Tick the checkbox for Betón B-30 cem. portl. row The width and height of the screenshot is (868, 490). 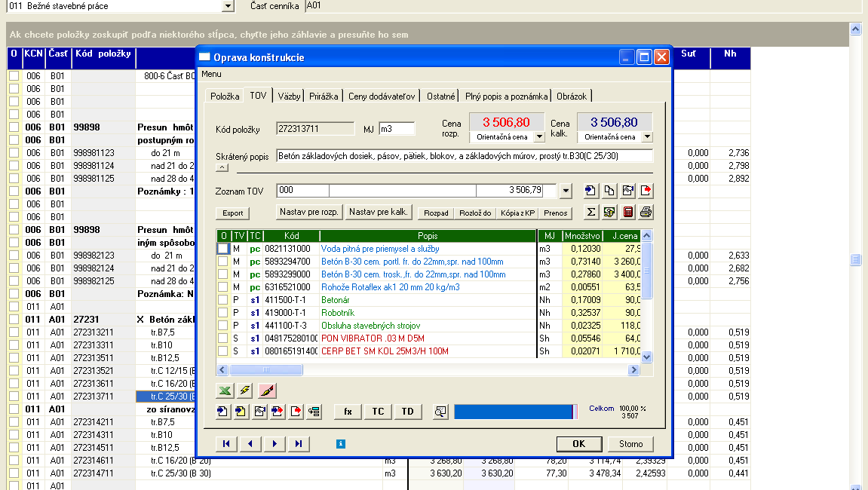[x=222, y=262]
